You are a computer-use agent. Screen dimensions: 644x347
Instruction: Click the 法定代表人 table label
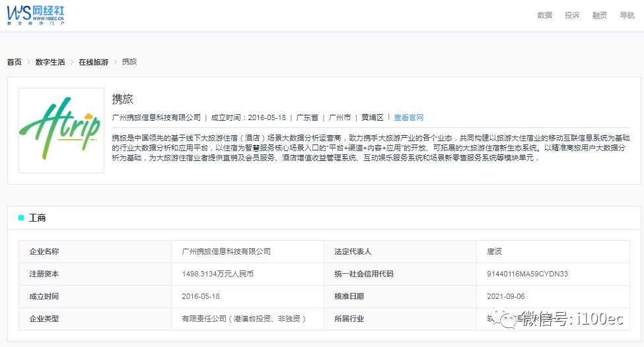353,251
